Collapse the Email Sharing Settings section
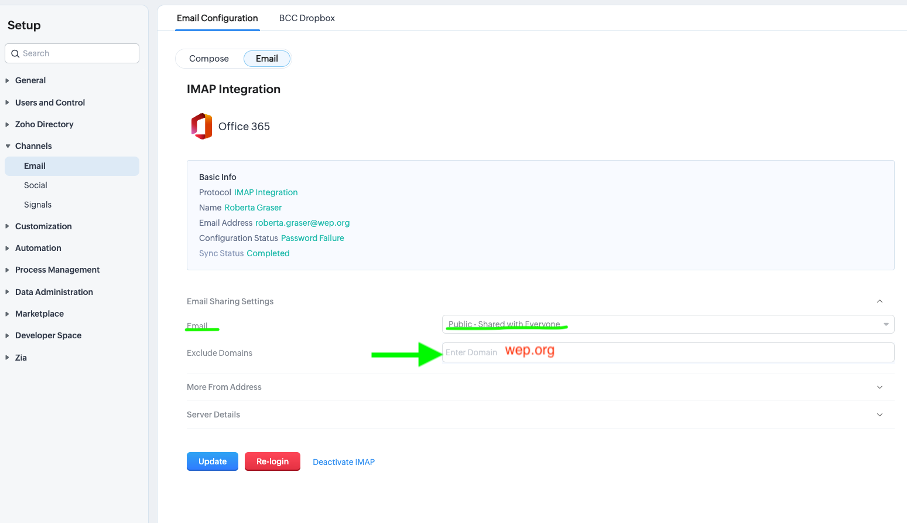 click(x=879, y=301)
